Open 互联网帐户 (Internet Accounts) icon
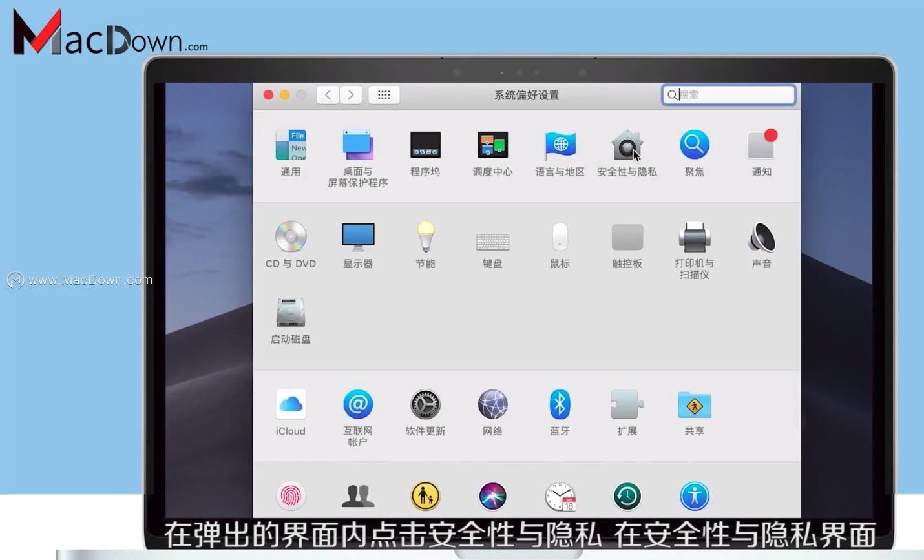924x560 pixels. coord(358,404)
